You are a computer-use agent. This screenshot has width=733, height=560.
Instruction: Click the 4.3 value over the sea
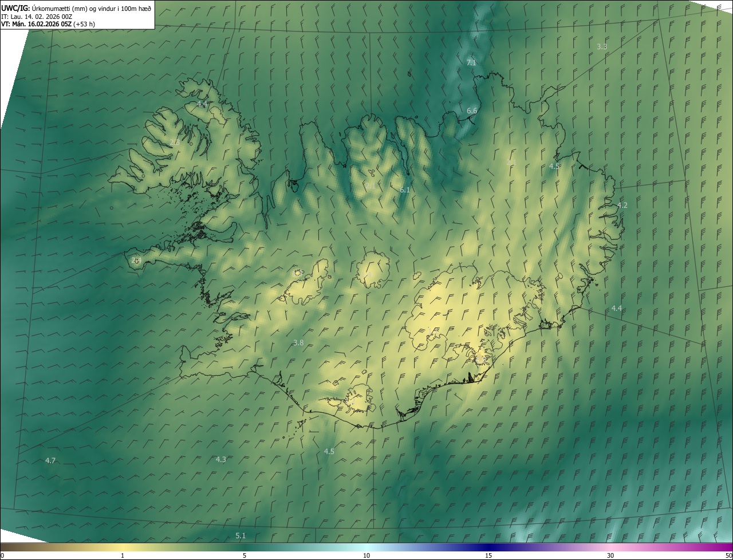220,459
